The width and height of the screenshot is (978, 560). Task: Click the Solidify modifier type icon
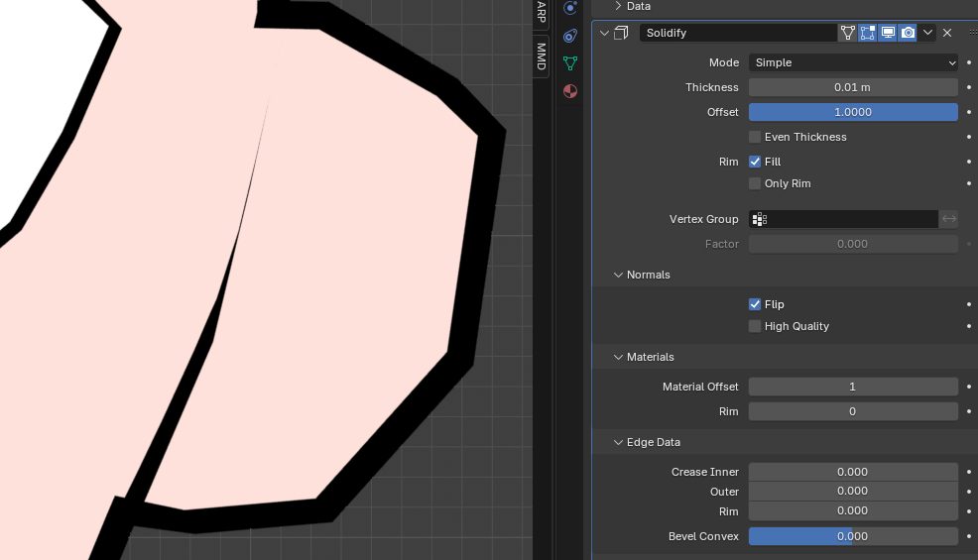pyautogui.click(x=621, y=33)
